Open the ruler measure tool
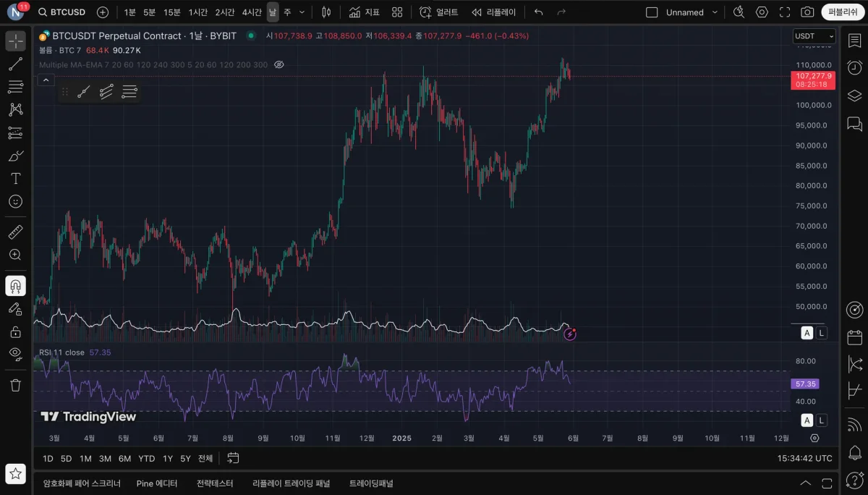The image size is (868, 495). [x=15, y=232]
